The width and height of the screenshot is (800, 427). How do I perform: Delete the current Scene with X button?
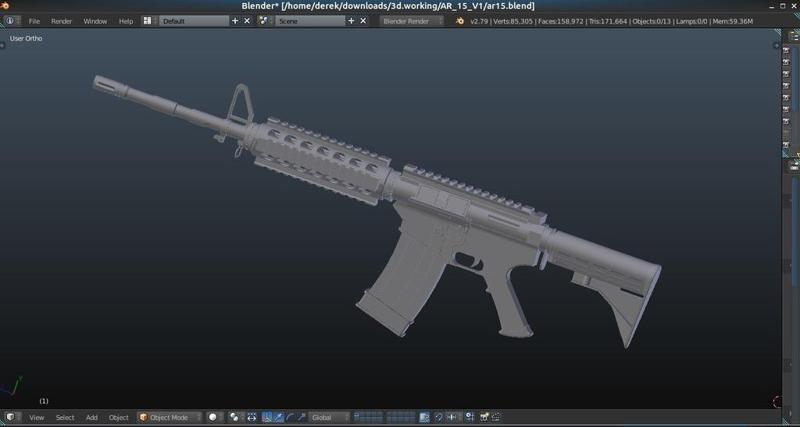point(363,21)
